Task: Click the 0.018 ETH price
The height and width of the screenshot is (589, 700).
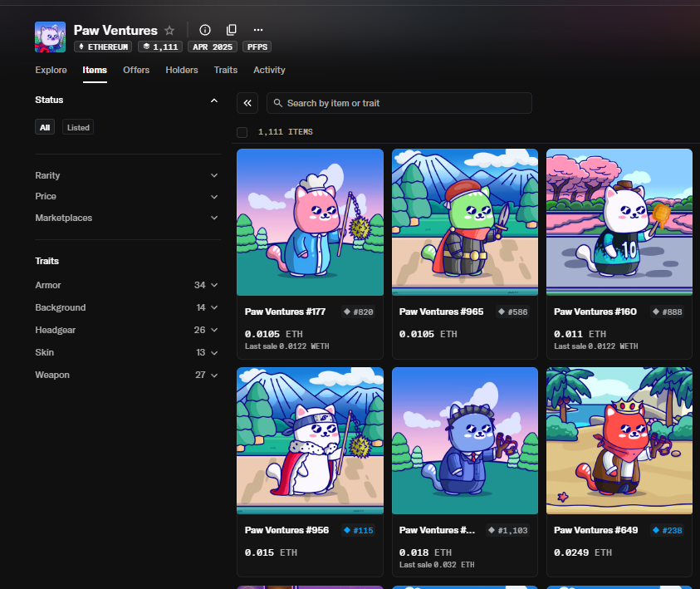Action: pyautogui.click(x=425, y=552)
